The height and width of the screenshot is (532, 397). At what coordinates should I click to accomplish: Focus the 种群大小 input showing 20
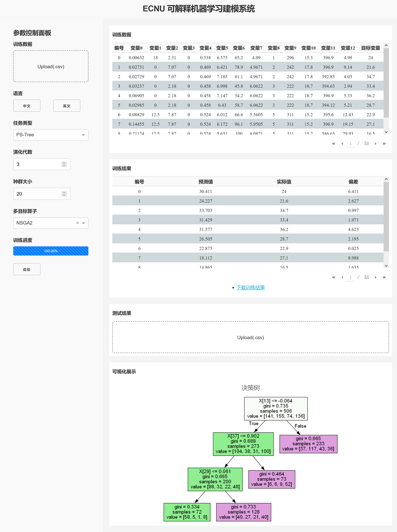(42, 194)
